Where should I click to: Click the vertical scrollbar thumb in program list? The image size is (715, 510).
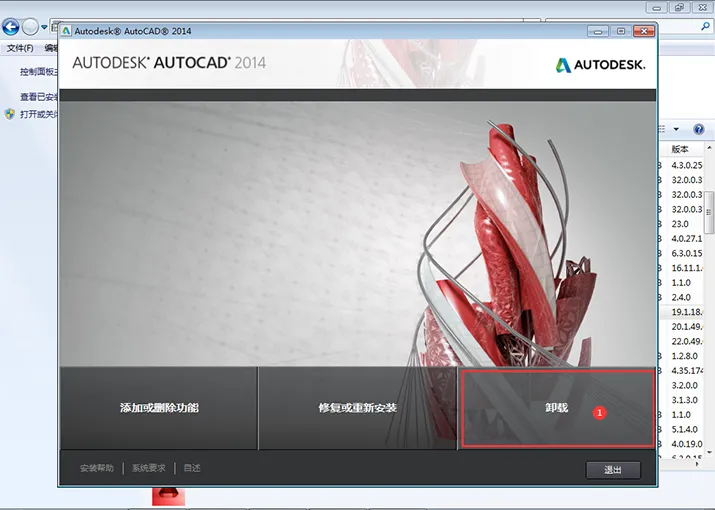coord(709,212)
